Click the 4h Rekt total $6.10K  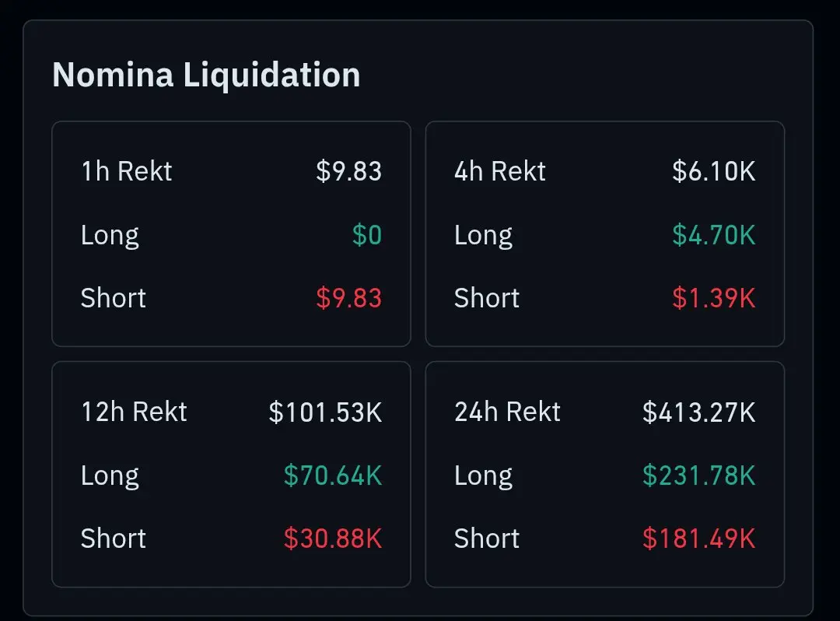(x=713, y=171)
